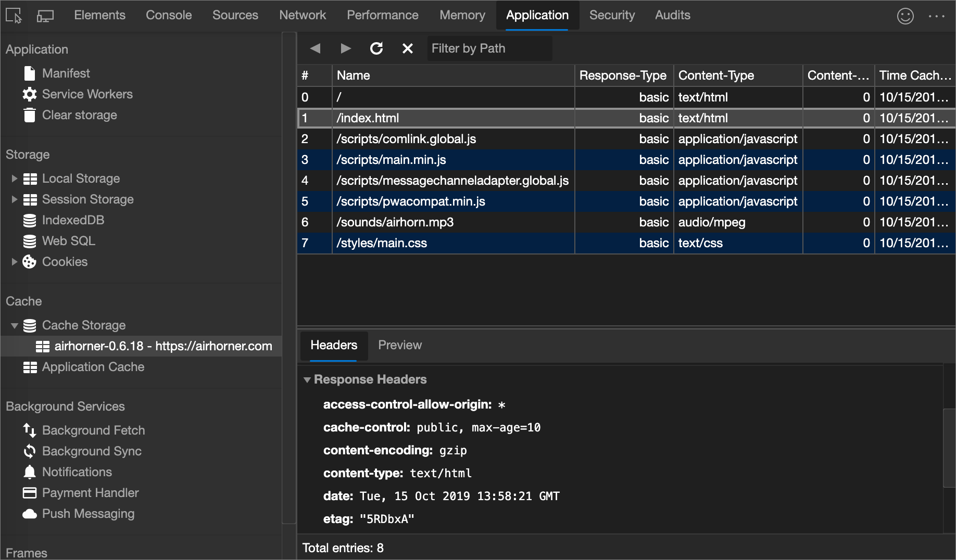Switch to the Preview tab
The height and width of the screenshot is (560, 956).
(400, 345)
